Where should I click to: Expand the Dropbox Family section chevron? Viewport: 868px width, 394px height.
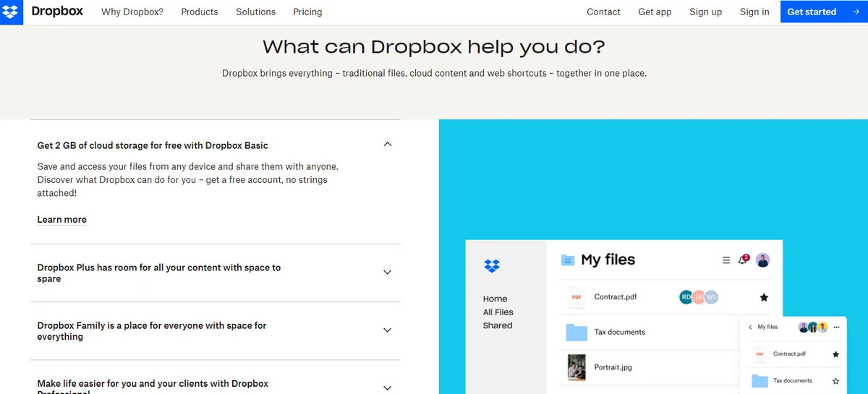pos(387,330)
